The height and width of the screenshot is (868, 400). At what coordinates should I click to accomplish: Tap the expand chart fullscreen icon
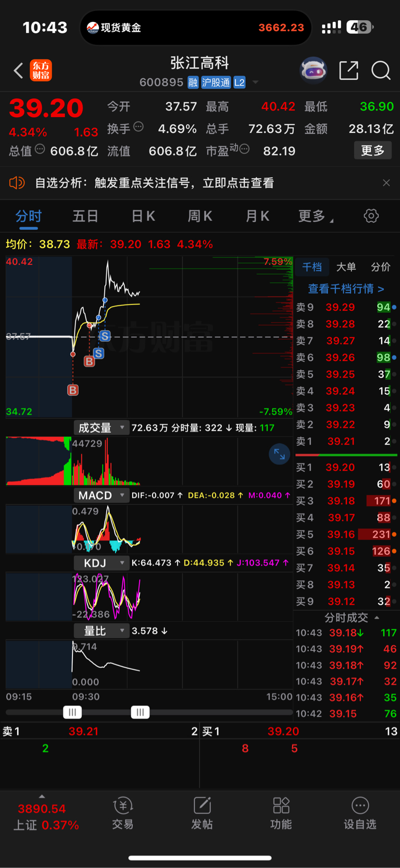tap(280, 454)
